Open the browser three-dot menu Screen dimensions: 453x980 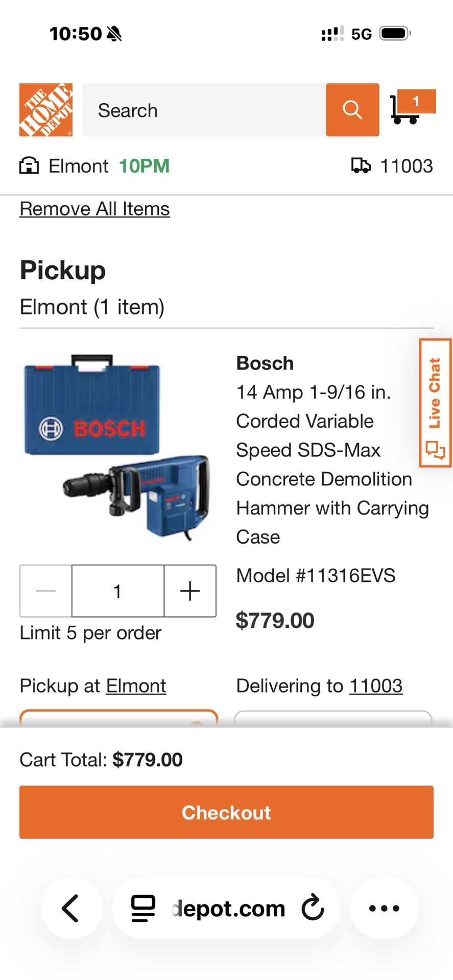pos(384,908)
